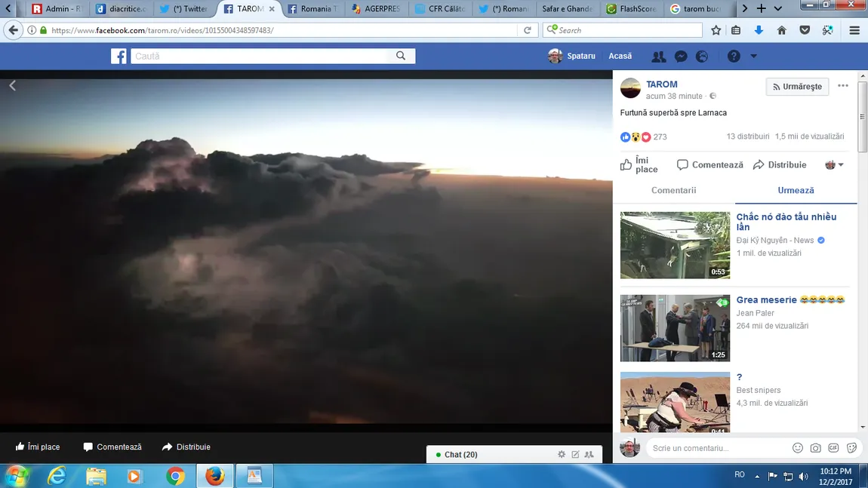The height and width of the screenshot is (488, 868).
Task: Expand the account menu arrow in Facebook header
Action: point(753,57)
